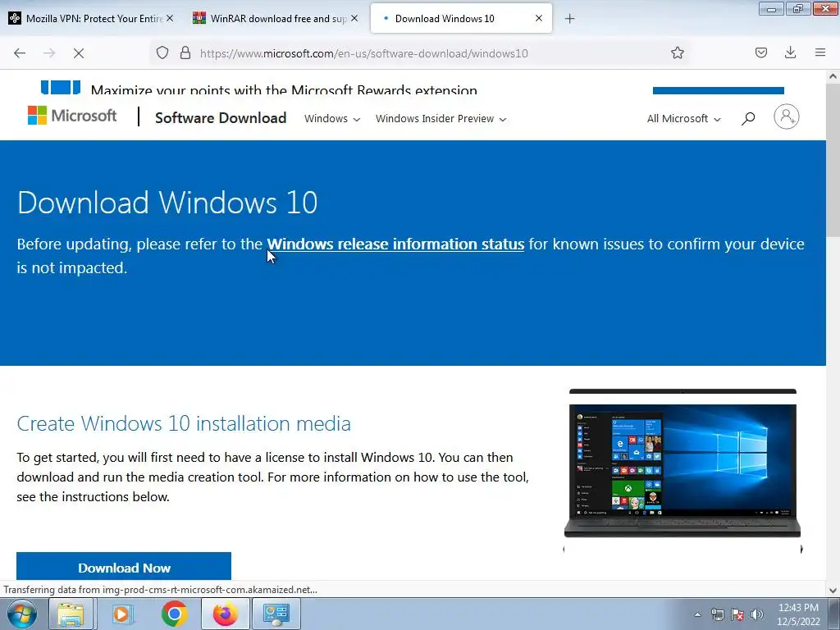The height and width of the screenshot is (630, 840).
Task: Stop loading the current page
Action: [x=78, y=53]
